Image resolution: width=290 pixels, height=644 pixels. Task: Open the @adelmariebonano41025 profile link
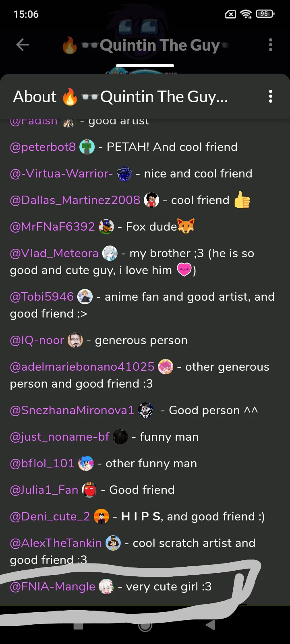click(82, 367)
